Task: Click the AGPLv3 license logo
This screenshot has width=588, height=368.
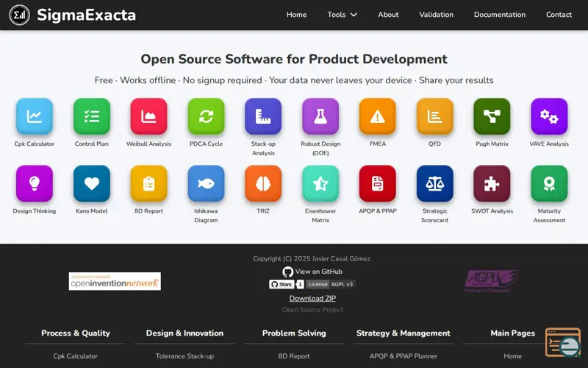Action: pyautogui.click(x=492, y=281)
